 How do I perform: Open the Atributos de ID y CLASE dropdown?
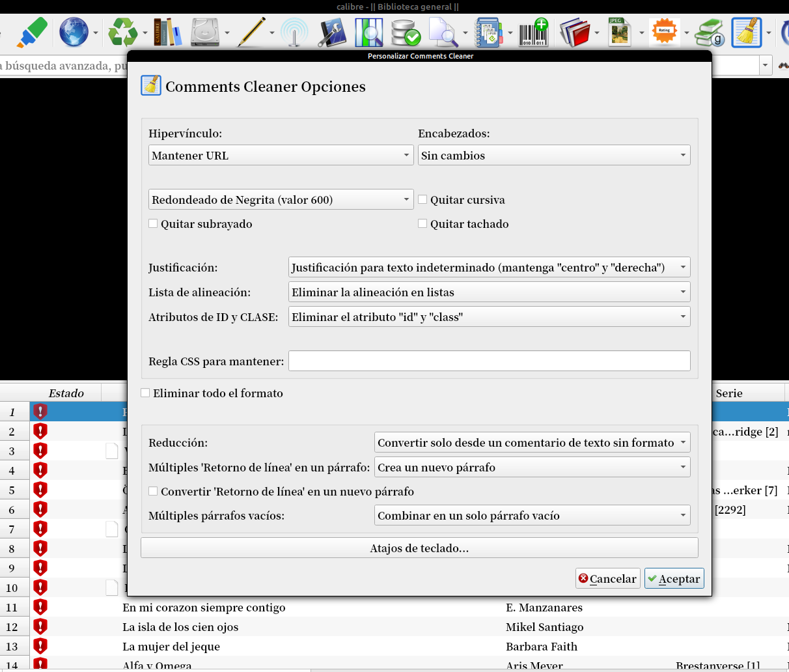(x=490, y=316)
